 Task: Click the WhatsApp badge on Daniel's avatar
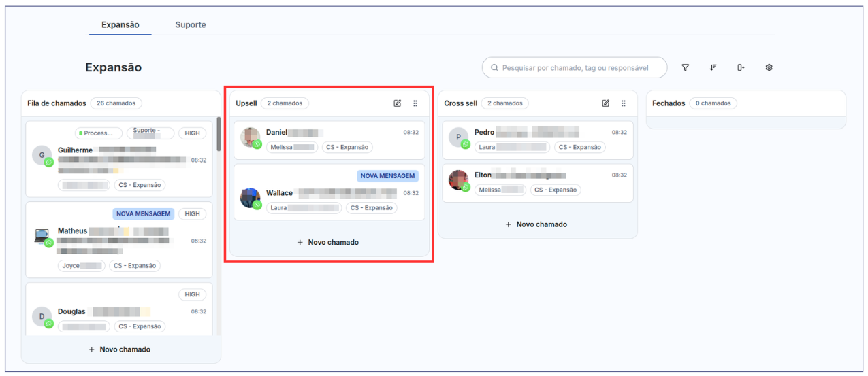pyautogui.click(x=257, y=144)
